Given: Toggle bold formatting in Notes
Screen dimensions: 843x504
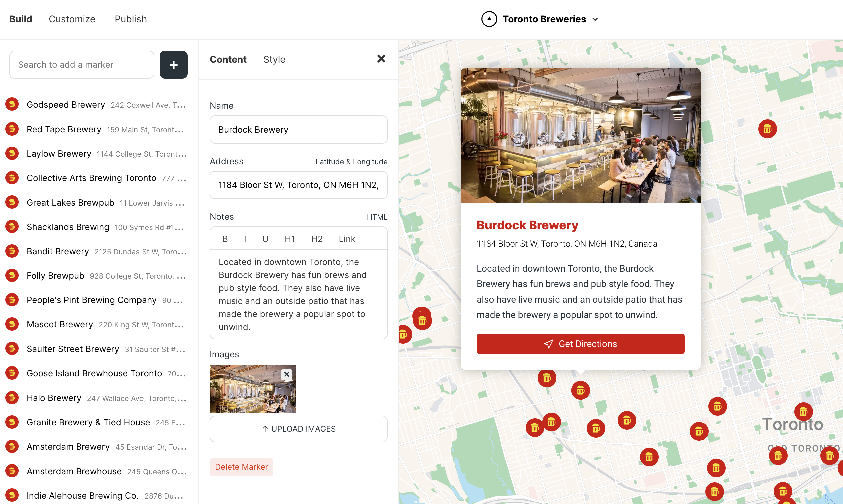Looking at the screenshot, I should (x=225, y=239).
